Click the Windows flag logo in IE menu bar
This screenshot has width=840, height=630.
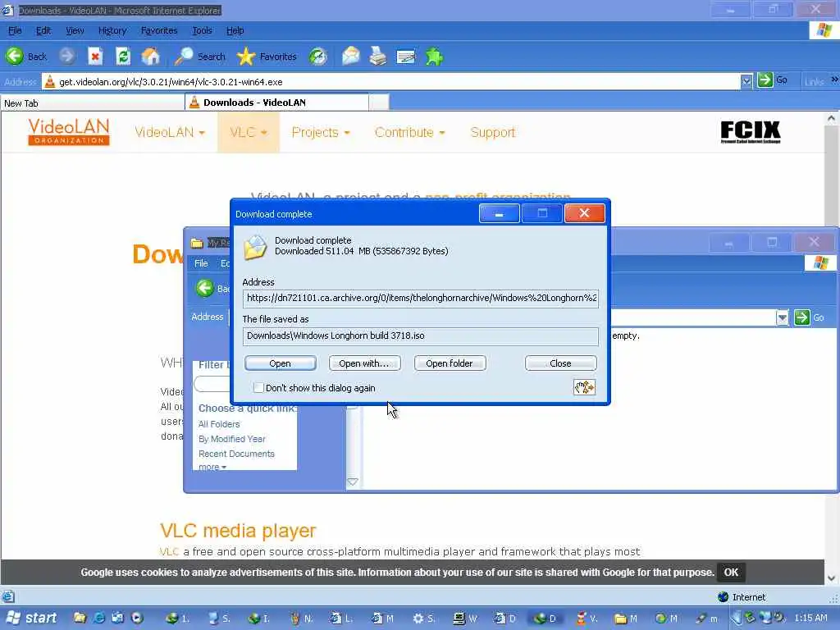click(824, 30)
